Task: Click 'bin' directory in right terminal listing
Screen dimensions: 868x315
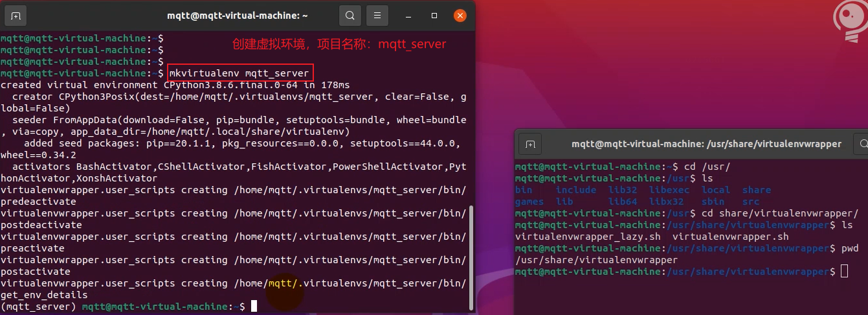Action: [524, 190]
